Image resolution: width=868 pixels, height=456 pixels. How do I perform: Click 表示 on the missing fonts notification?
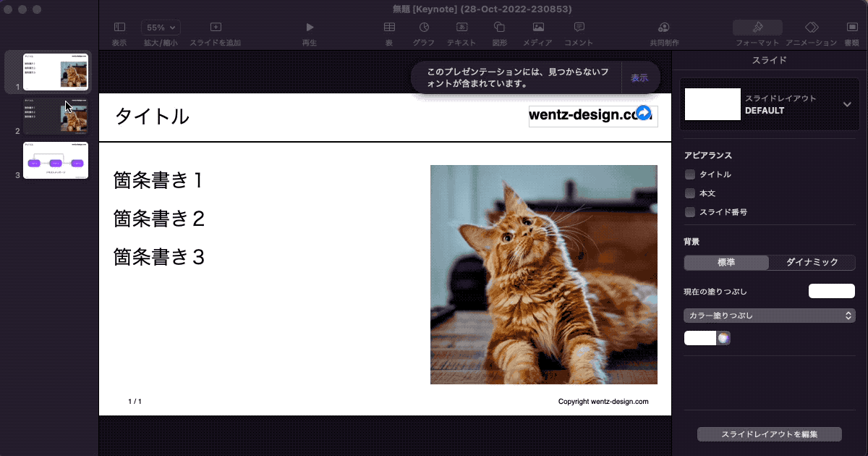(x=639, y=77)
